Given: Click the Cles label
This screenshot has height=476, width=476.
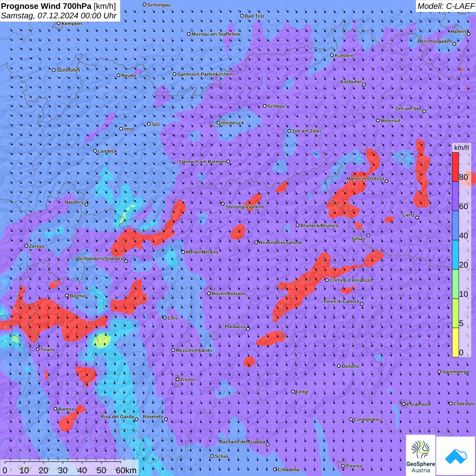Looking at the screenshot, I should 172,318.
